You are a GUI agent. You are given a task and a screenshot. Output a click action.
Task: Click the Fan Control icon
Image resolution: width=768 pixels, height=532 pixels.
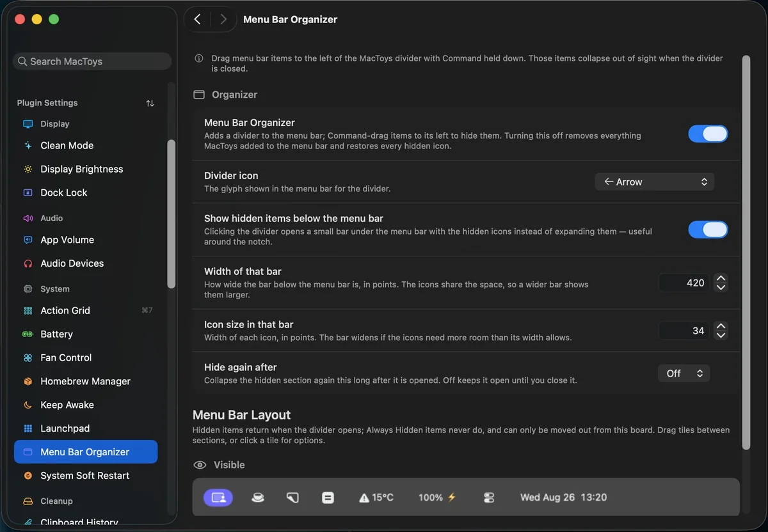(28, 358)
